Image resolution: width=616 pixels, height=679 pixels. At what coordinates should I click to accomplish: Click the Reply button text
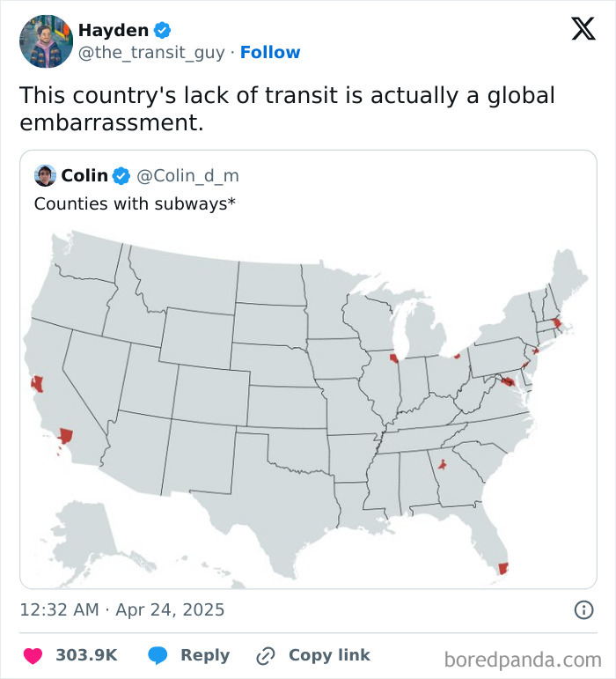click(205, 655)
